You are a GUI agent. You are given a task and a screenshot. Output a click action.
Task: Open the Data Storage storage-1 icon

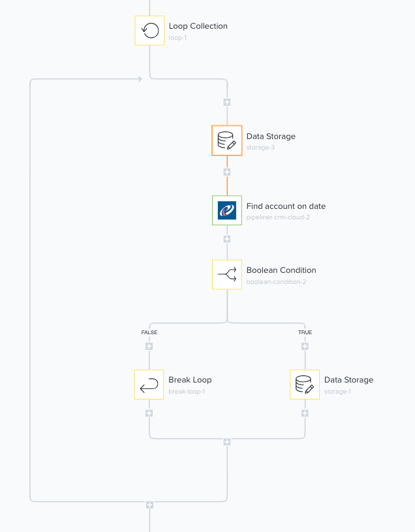tap(305, 384)
